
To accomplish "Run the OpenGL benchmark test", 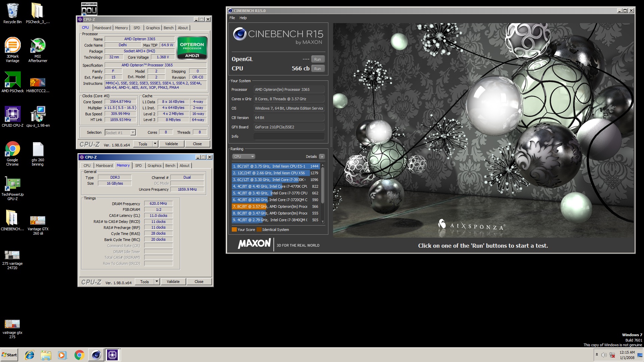I will (318, 59).
